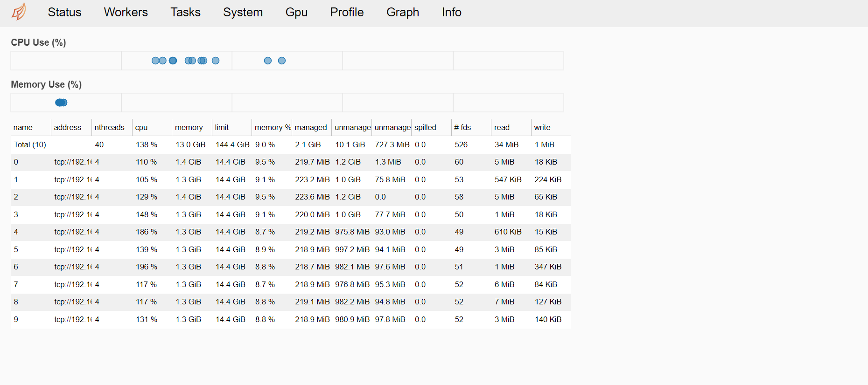Viewport: 868px width, 385px height.
Task: Open the Info tab
Action: (451, 12)
